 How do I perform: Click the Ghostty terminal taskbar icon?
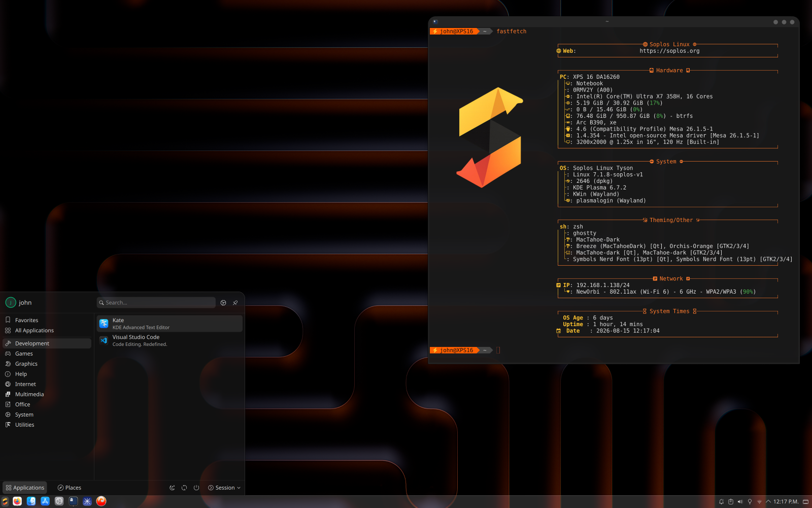(73, 501)
